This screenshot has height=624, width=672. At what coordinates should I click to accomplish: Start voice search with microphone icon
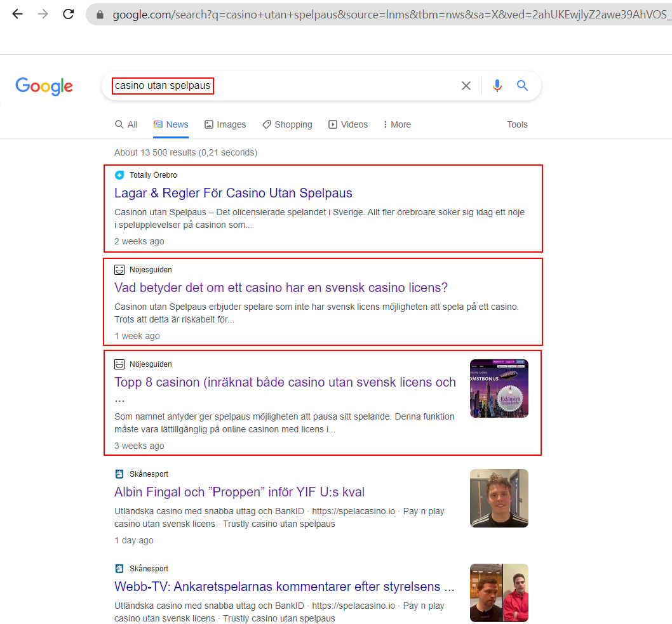pyautogui.click(x=497, y=86)
